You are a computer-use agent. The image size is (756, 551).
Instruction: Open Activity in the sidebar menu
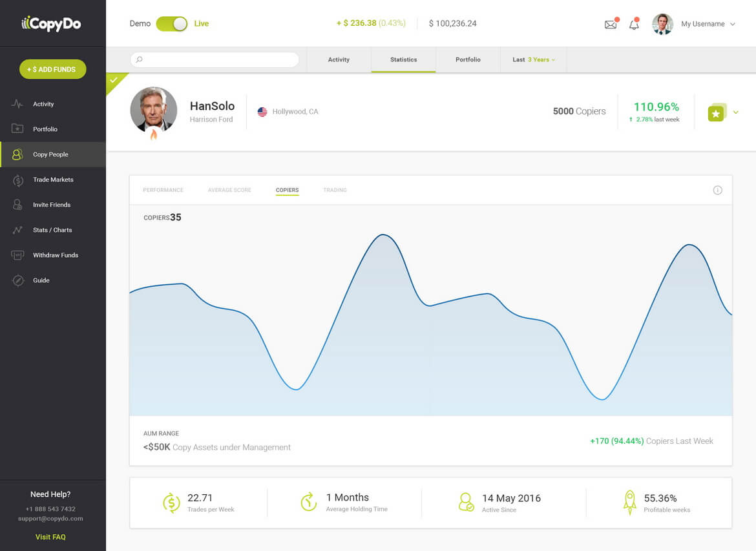(53, 104)
